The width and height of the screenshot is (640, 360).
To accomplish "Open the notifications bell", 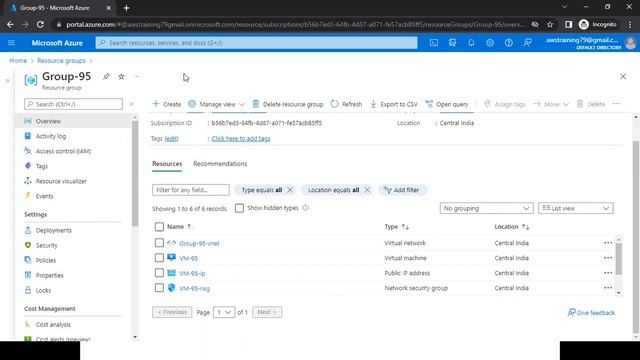I will point(471,43).
